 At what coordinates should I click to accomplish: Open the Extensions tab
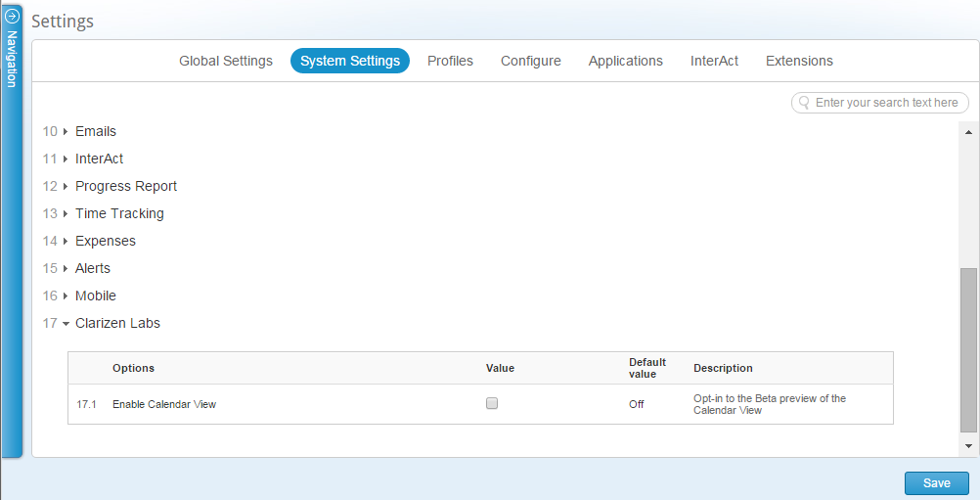(799, 61)
